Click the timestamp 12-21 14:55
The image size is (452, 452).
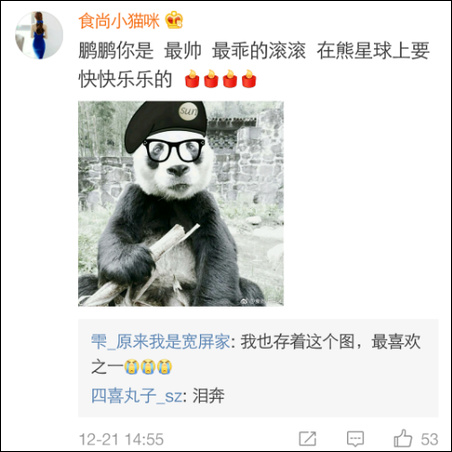[121, 439]
